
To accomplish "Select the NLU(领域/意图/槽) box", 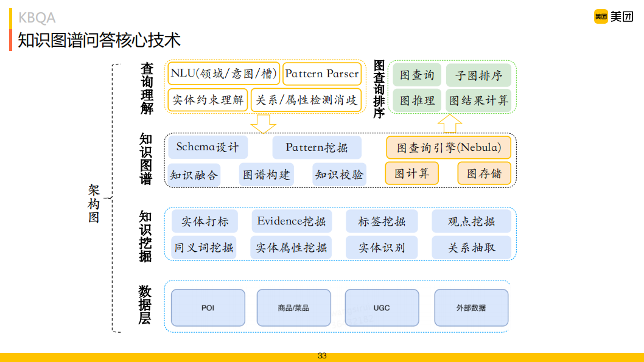I will 224,74.
